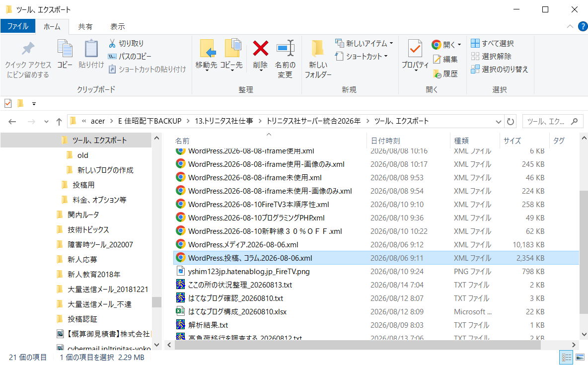
Task: Click the Up one level arrow
Action: (x=59, y=121)
